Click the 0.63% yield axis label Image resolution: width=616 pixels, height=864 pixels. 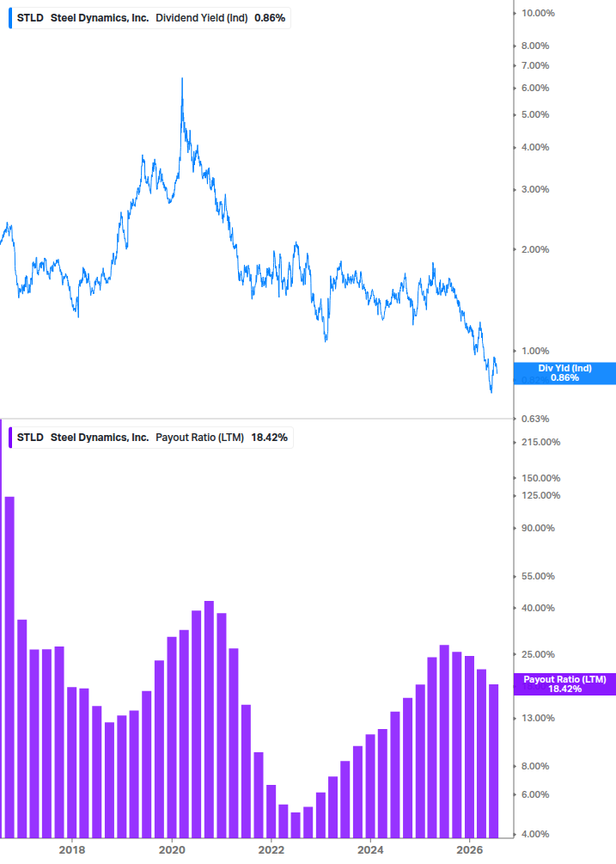(x=535, y=419)
